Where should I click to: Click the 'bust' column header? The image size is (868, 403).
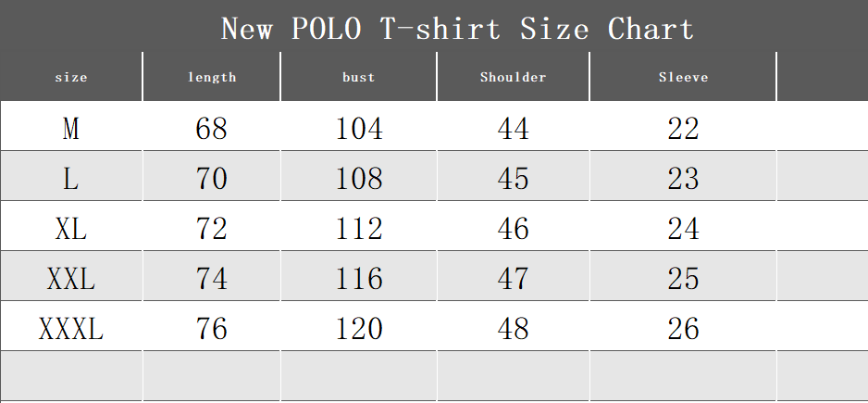(359, 77)
